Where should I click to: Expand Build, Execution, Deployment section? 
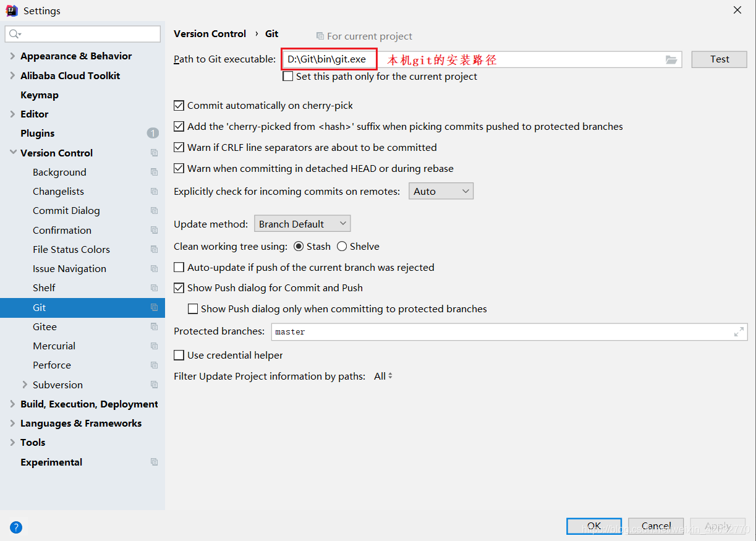13,404
